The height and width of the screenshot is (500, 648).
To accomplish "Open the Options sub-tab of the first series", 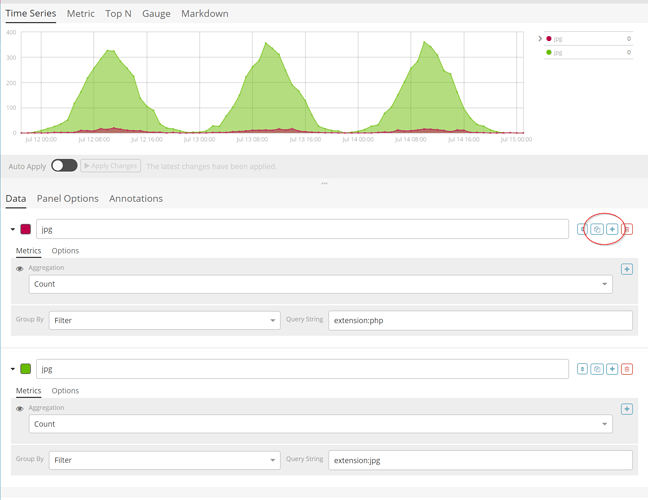I will coord(65,251).
